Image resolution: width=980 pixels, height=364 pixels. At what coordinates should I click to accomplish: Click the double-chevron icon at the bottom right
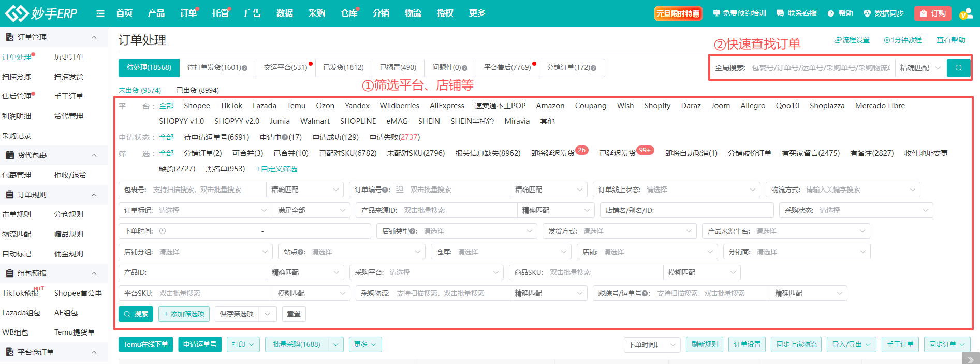(x=970, y=359)
